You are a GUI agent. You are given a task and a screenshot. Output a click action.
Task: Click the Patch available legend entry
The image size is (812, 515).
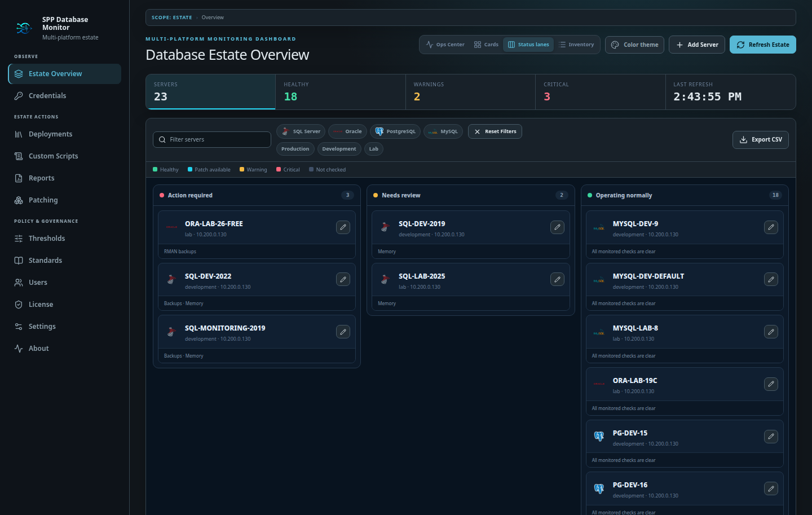click(209, 170)
